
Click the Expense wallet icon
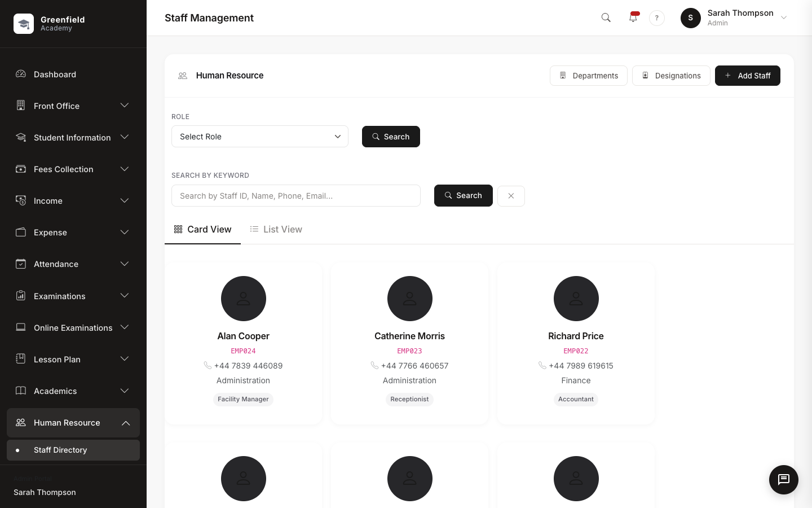click(x=21, y=232)
